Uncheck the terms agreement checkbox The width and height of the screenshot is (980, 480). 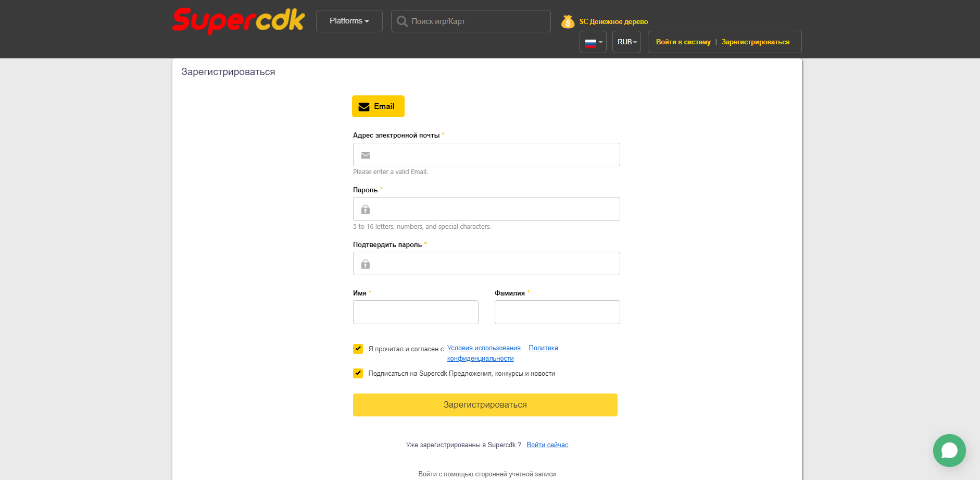pos(358,349)
